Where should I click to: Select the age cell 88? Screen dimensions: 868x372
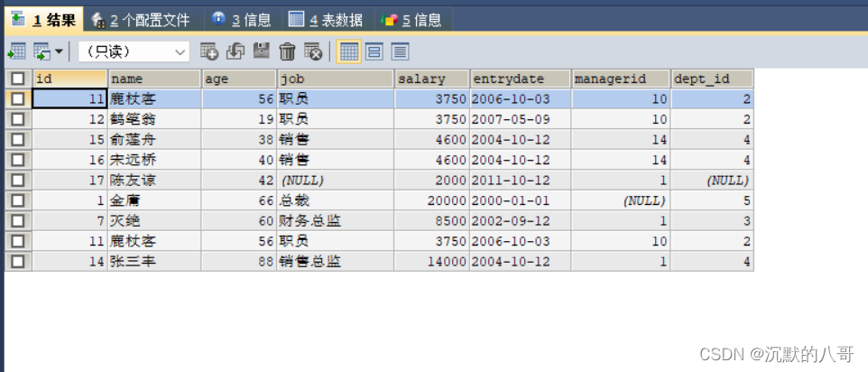pos(239,261)
